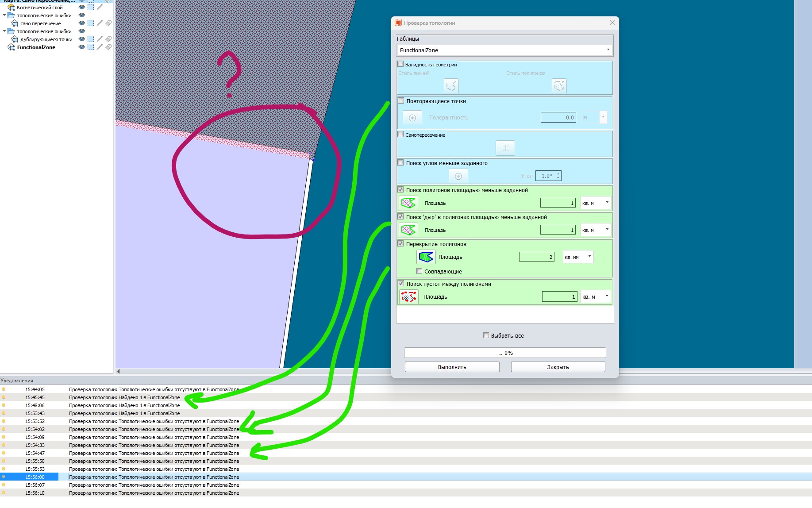Screen dimensions: 812x508
Task: Click small-area polygon search style icon
Action: (408, 203)
